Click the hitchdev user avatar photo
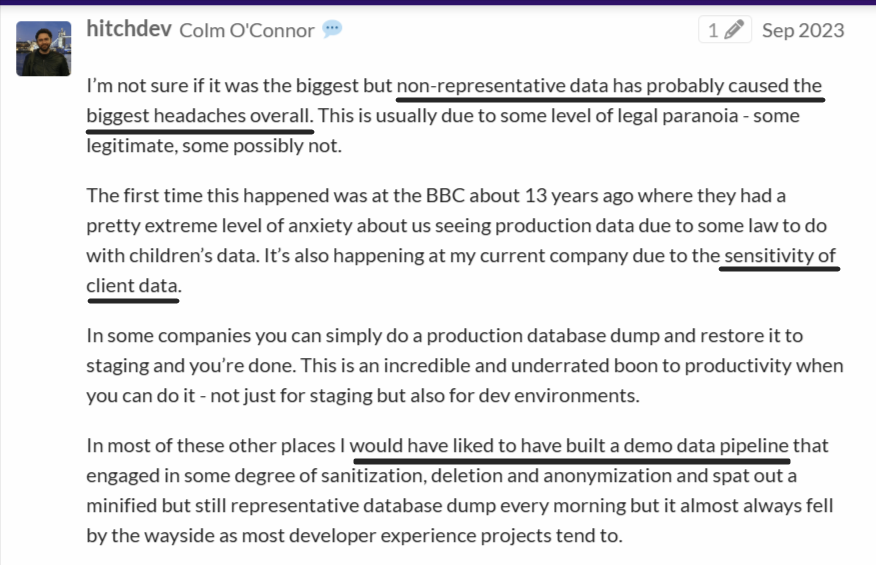The image size is (876, 565). tap(44, 48)
